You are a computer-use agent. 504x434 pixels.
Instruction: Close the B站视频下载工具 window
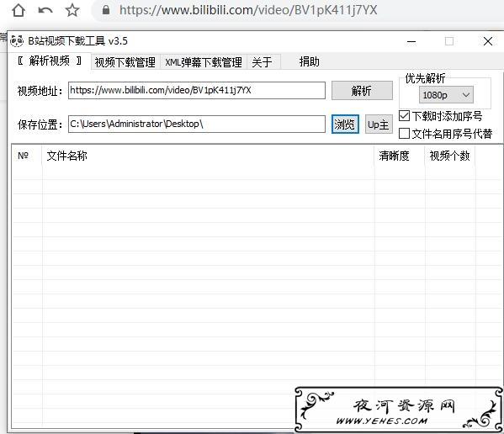click(488, 41)
